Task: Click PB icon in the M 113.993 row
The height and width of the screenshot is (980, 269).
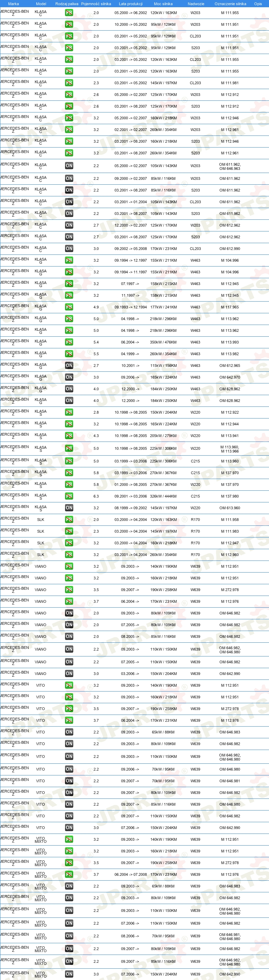Action: click(69, 342)
